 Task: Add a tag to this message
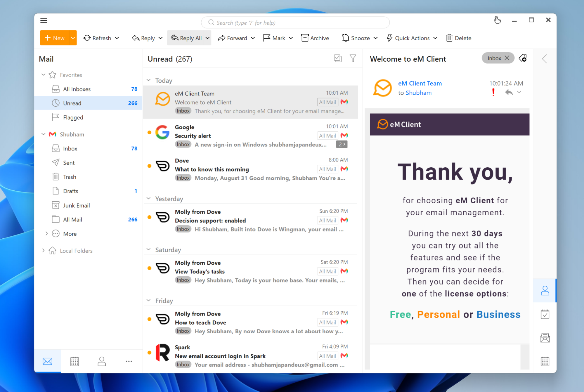(x=523, y=58)
